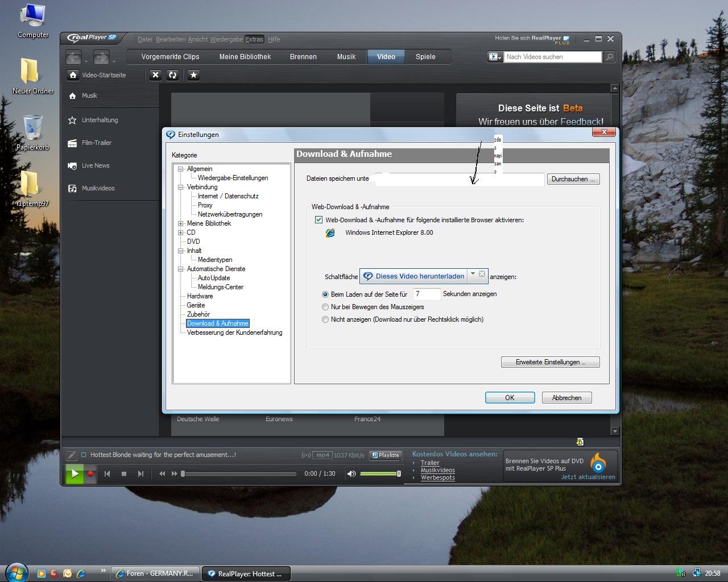728x582 pixels.
Task: Open 'Dieses Video herunterladen' dropdown arrow
Action: (473, 274)
